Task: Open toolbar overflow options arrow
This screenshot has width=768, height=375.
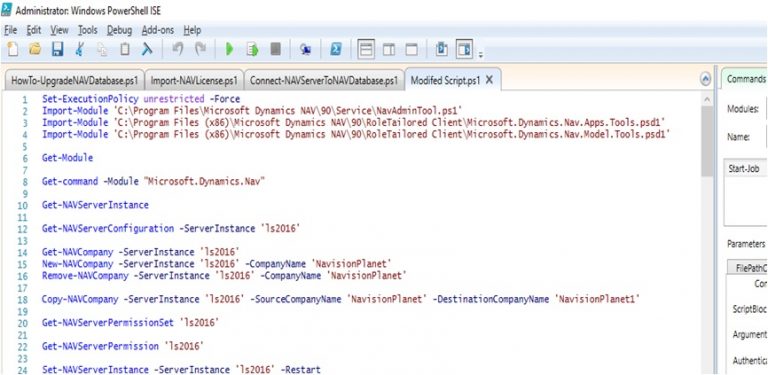Action: coord(480,54)
